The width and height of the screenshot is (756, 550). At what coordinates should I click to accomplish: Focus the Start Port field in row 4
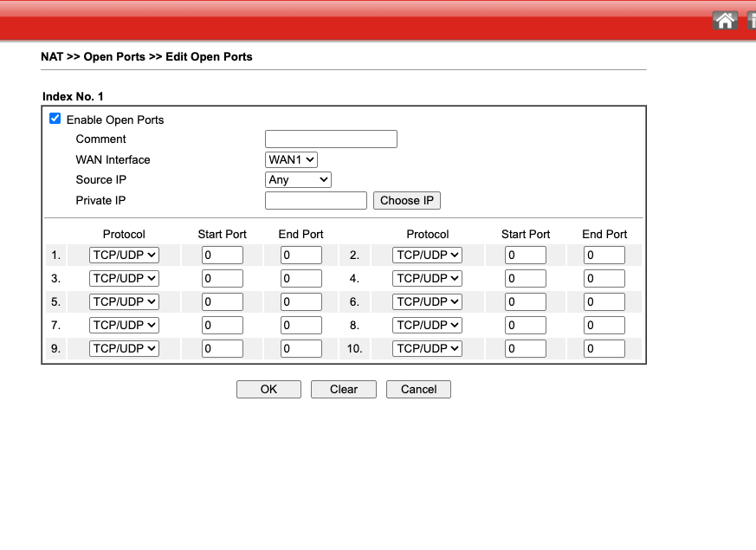(526, 279)
